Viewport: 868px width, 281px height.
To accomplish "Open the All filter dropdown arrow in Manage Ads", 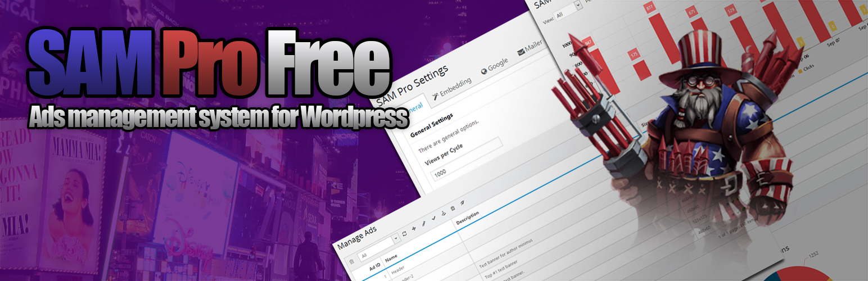I will tap(395, 238).
